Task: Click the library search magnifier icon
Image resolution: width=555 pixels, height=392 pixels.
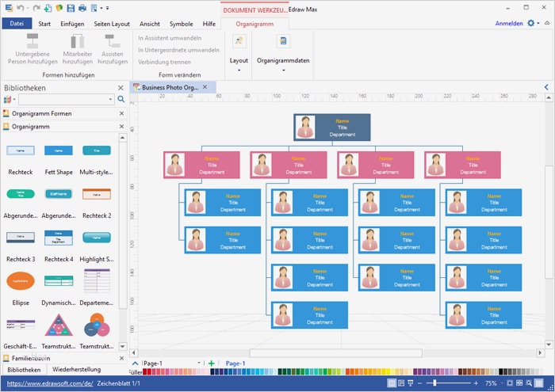Action: click(x=121, y=99)
